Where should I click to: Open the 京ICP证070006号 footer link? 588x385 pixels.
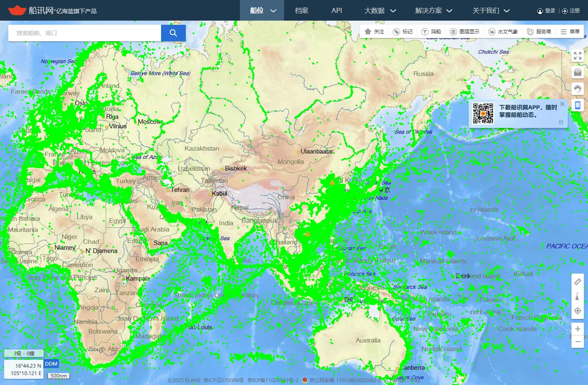point(223,380)
